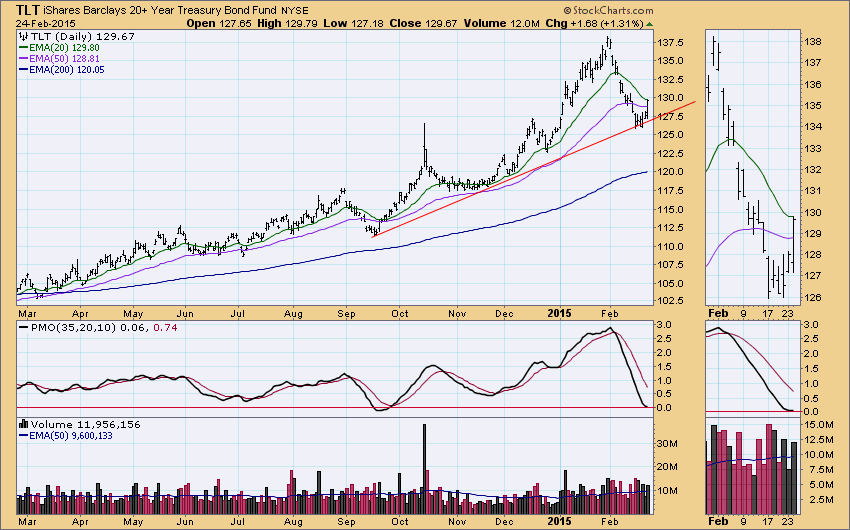Click the blue line marker before EMA(50) 9,600,133

(x=23, y=436)
